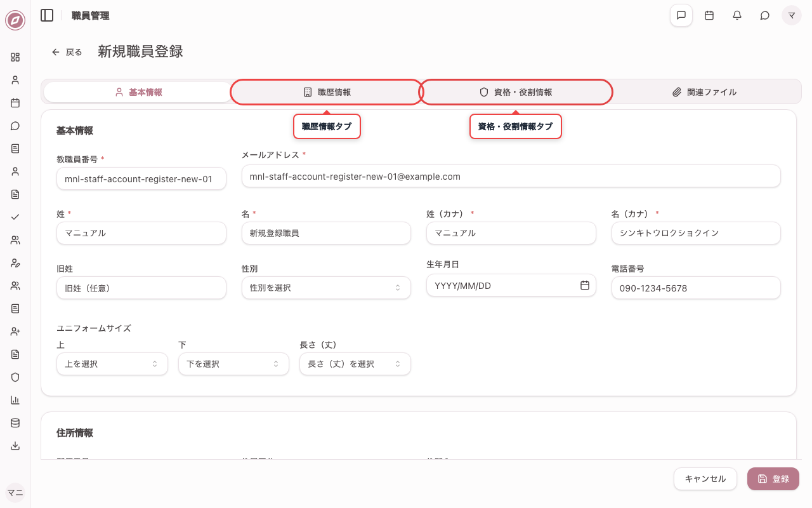Screen dimensions: 812x508
Task: Focus the 姓 field containing マニュアル
Action: pyautogui.click(x=141, y=233)
